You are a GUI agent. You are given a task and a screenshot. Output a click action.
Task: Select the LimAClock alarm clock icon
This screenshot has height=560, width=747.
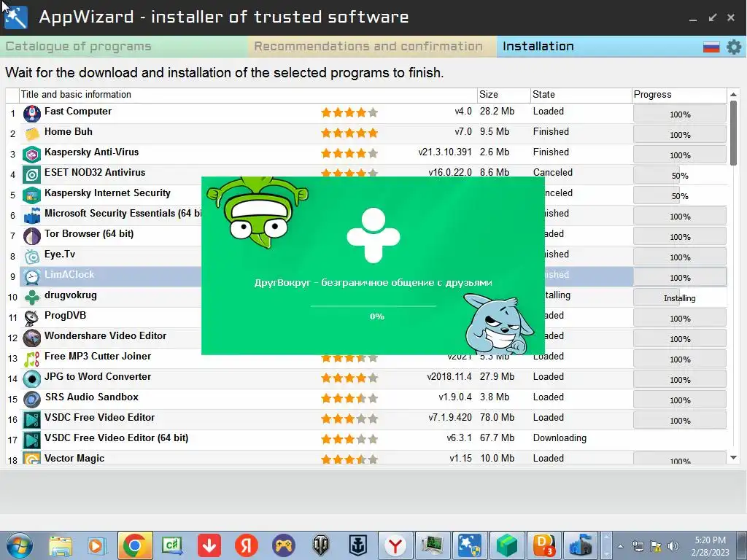tap(32, 277)
